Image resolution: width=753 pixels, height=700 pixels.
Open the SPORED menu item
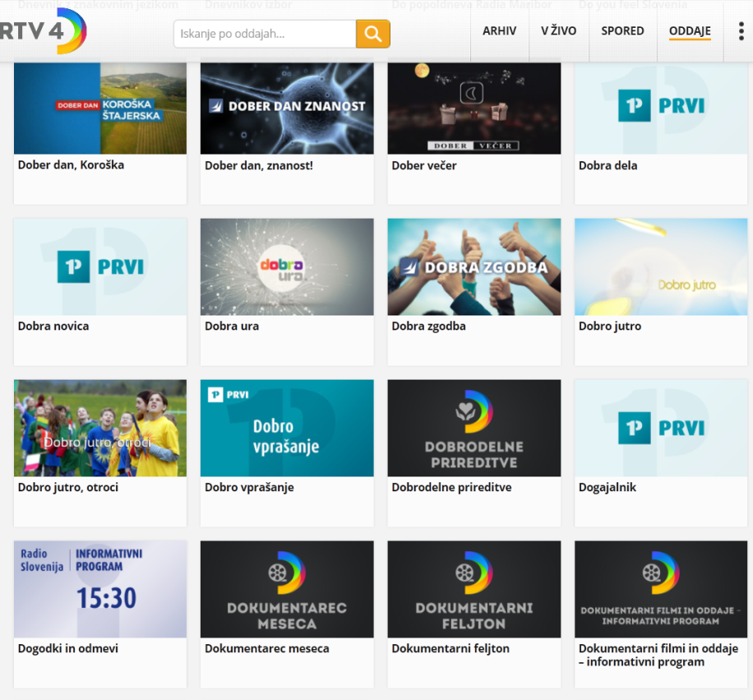point(622,30)
